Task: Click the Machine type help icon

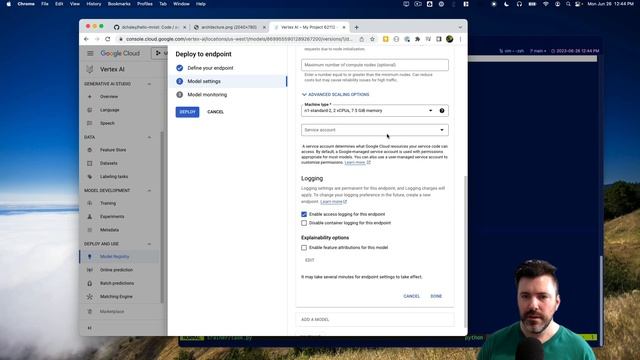Action: 442,111
